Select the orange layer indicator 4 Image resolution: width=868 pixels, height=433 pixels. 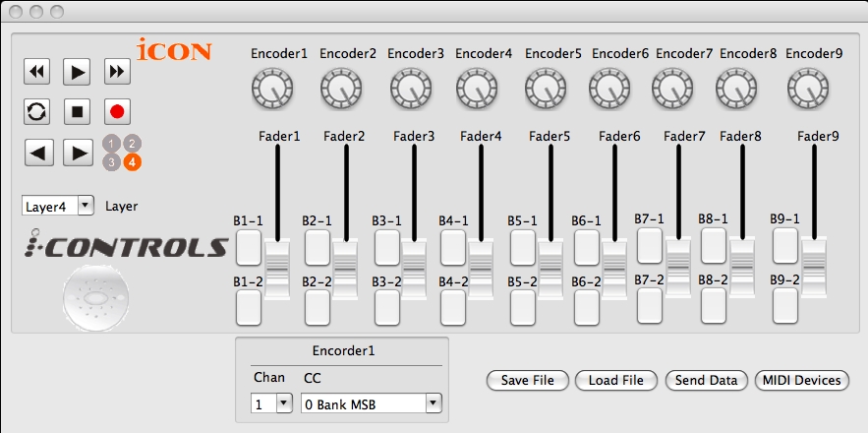pyautogui.click(x=132, y=162)
